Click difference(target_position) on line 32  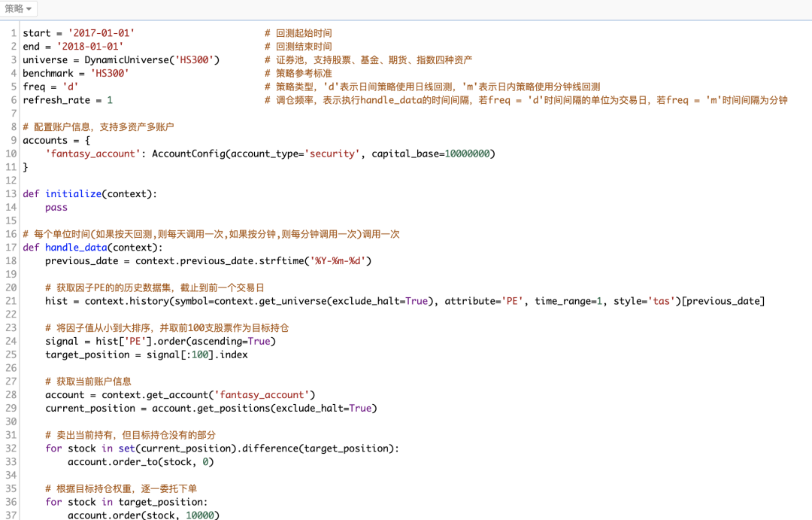[x=318, y=449]
